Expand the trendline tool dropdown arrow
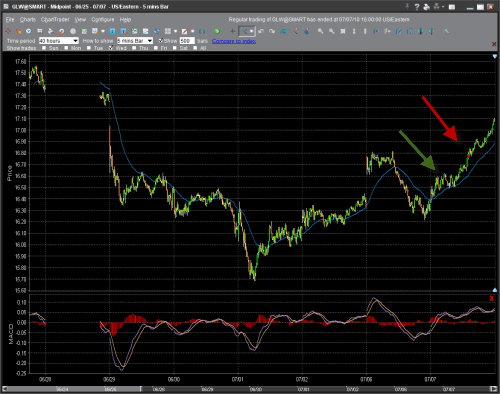 tap(252, 31)
